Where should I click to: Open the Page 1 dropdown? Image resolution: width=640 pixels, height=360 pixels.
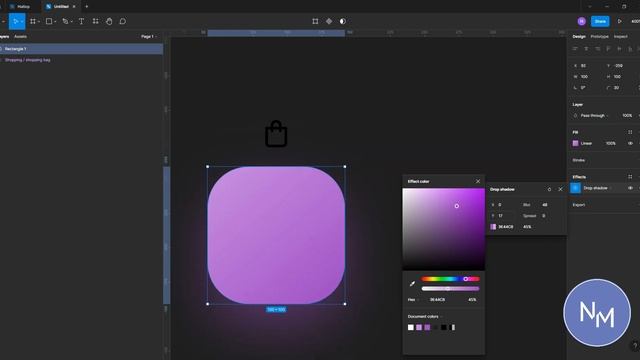point(149,36)
